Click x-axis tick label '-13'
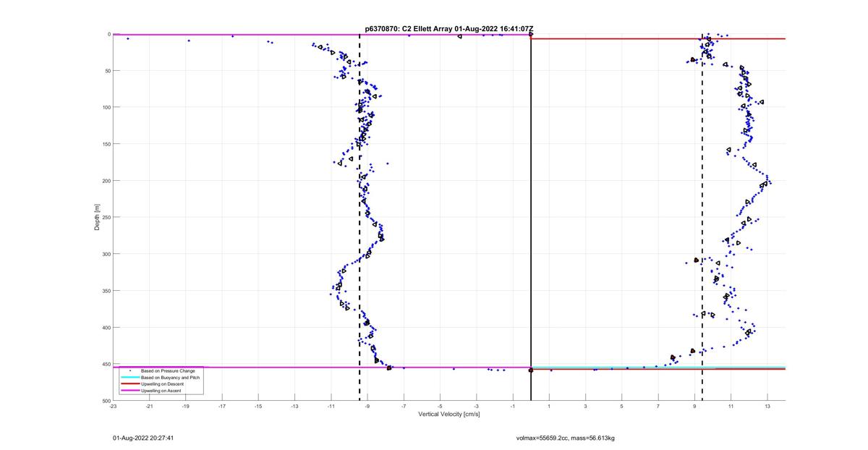This screenshot has width=868, height=450. [x=294, y=407]
